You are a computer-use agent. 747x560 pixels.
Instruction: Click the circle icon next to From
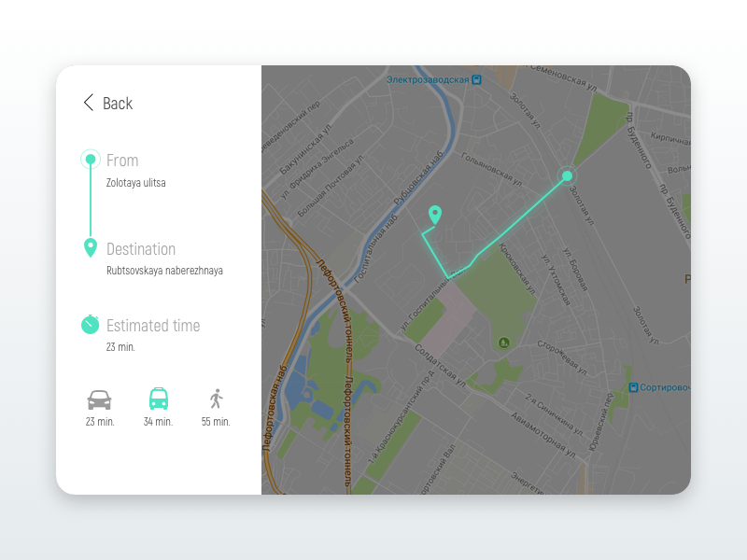click(90, 159)
